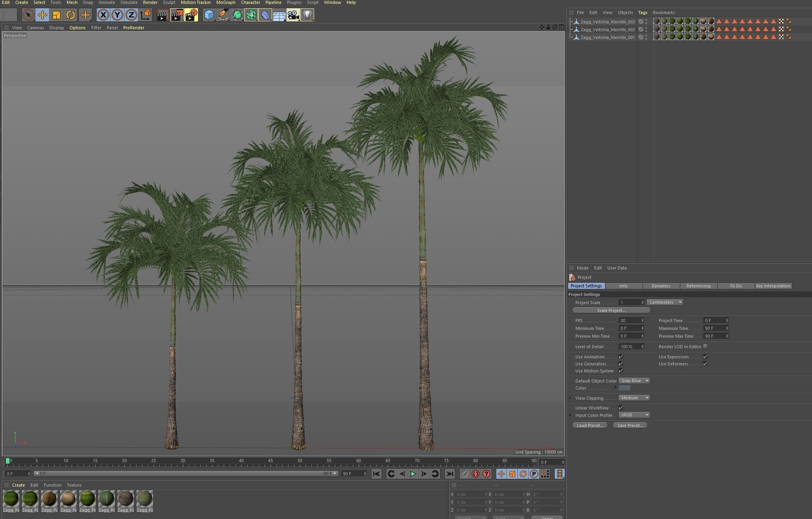812x519 pixels.
Task: Toggle visibility dots for Zagg_Veitchia_Merrillii_001
Action: [x=646, y=37]
